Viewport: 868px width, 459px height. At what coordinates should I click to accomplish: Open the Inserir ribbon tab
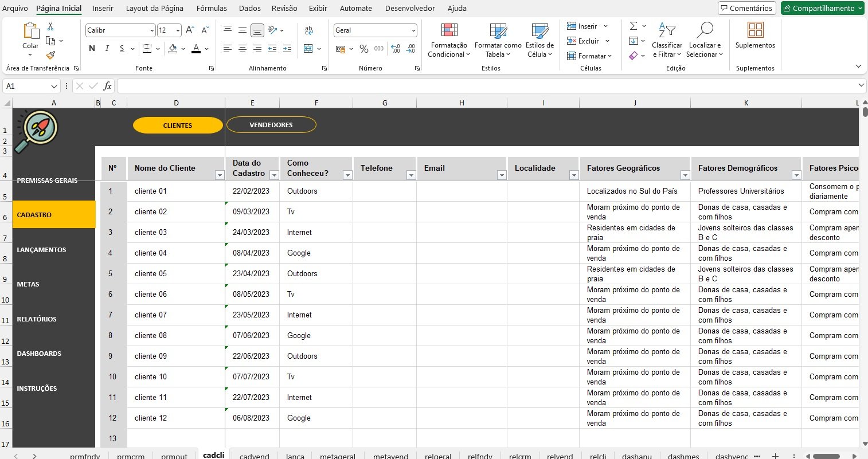tap(103, 8)
